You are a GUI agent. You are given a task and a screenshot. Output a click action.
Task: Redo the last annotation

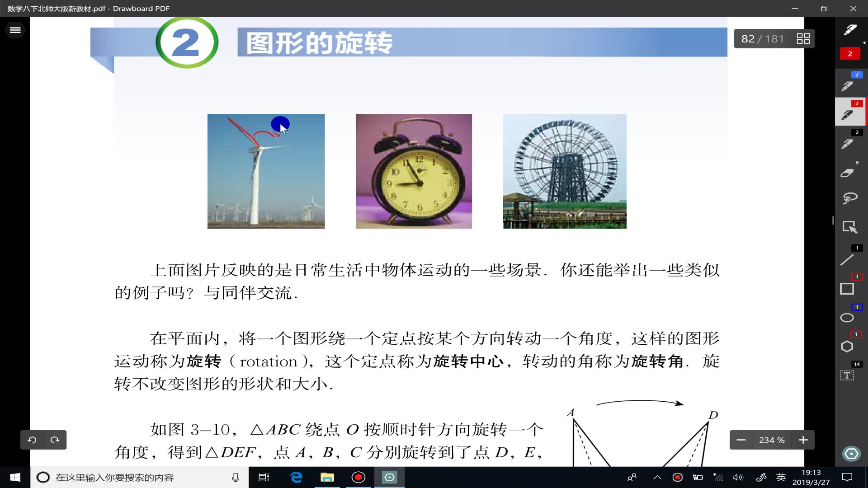point(55,440)
